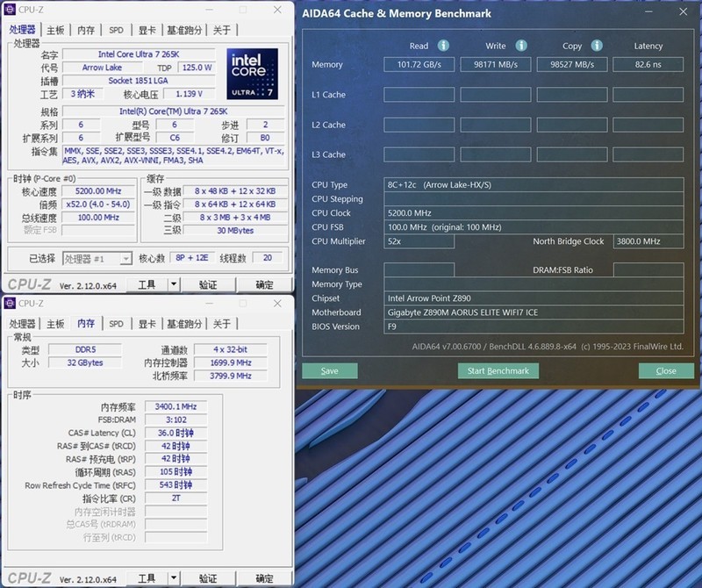Click the Start Benchmark button
The width and height of the screenshot is (702, 588).
pyautogui.click(x=497, y=370)
